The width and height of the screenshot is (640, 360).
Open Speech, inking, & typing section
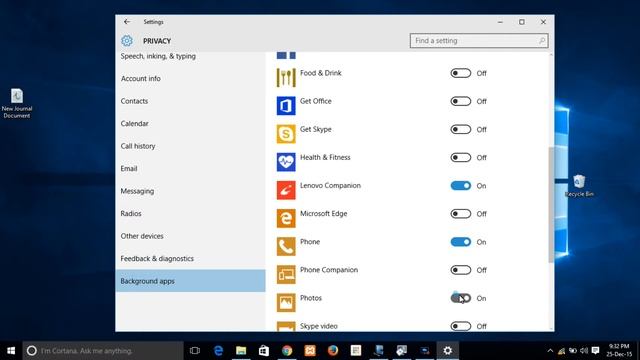click(x=158, y=56)
